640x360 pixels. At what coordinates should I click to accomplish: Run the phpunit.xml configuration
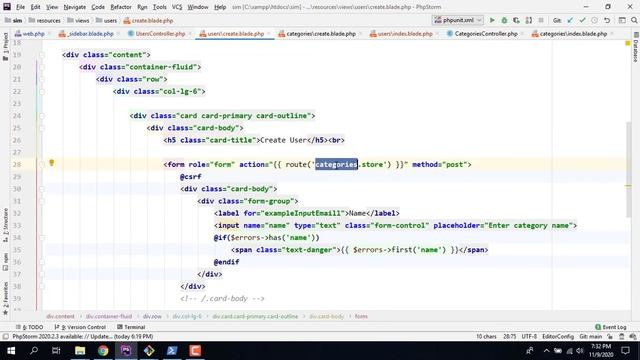(492, 20)
